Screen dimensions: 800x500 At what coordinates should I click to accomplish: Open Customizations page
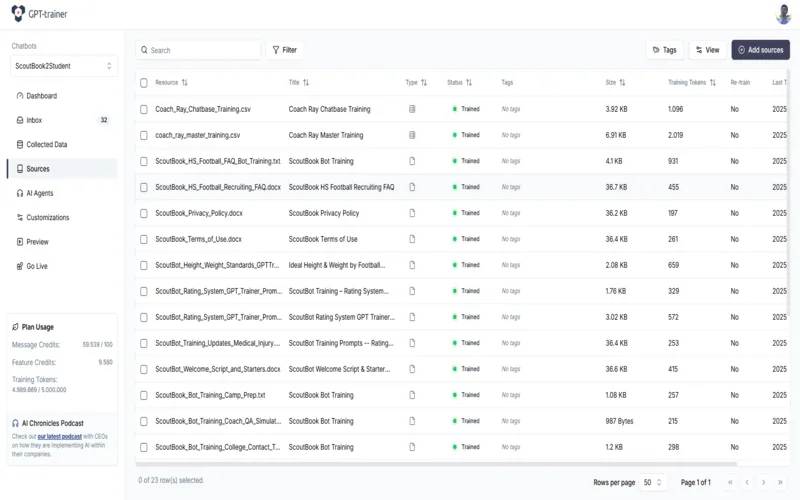62,217
